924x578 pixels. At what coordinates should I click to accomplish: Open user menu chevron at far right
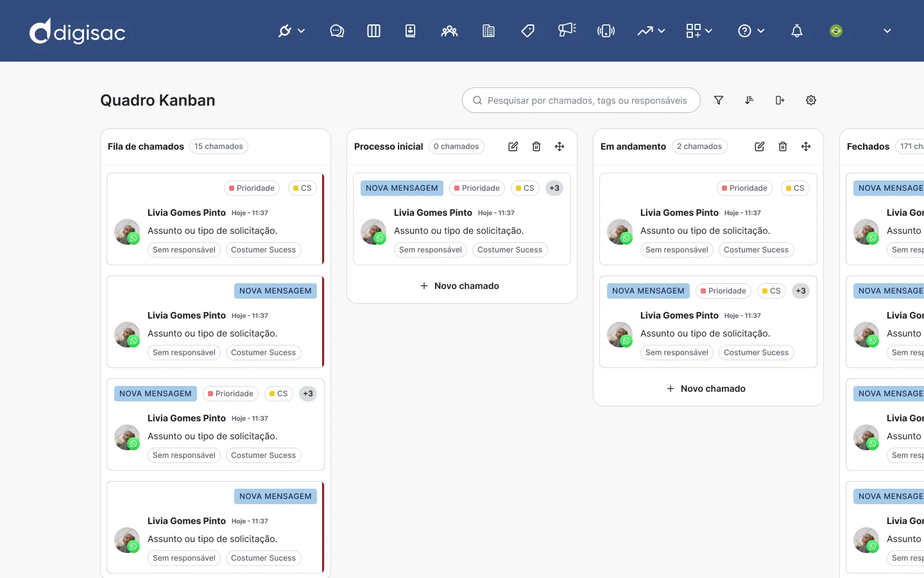(887, 31)
